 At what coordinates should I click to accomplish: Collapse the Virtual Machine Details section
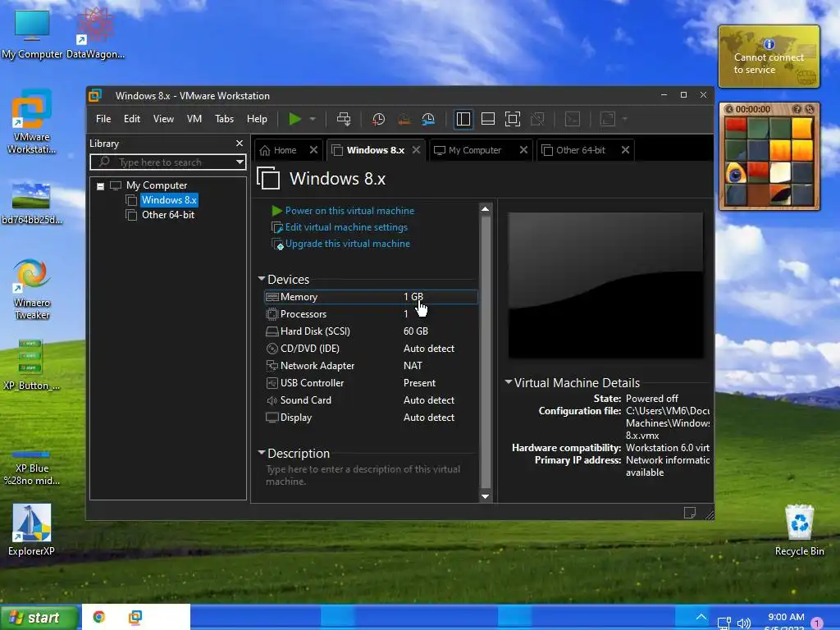tap(509, 382)
